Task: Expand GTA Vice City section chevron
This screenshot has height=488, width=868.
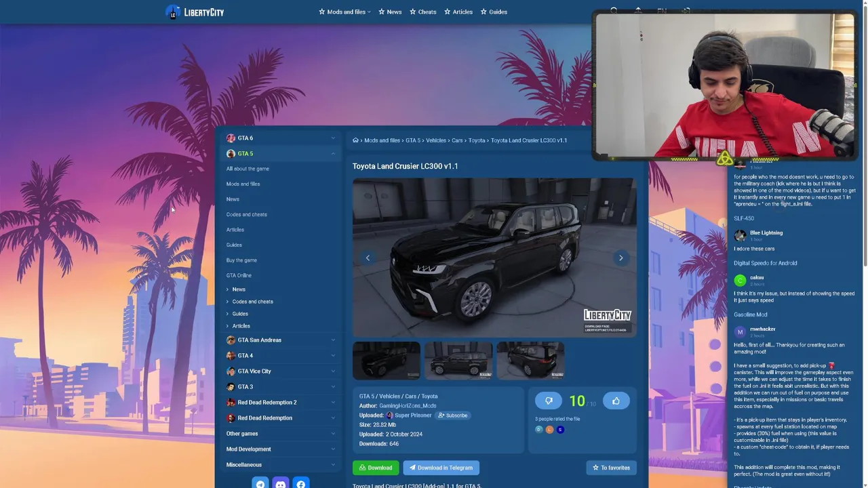Action: tap(333, 371)
